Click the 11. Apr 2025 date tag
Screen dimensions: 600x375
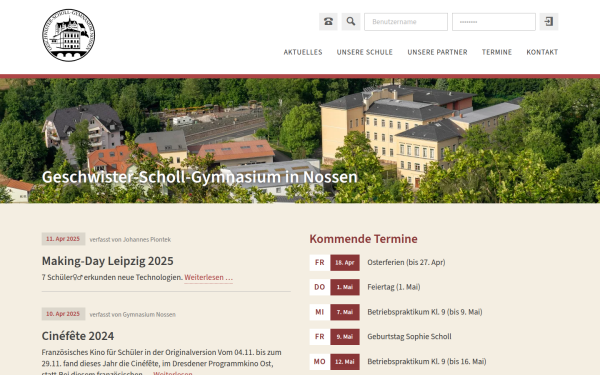[x=63, y=239]
